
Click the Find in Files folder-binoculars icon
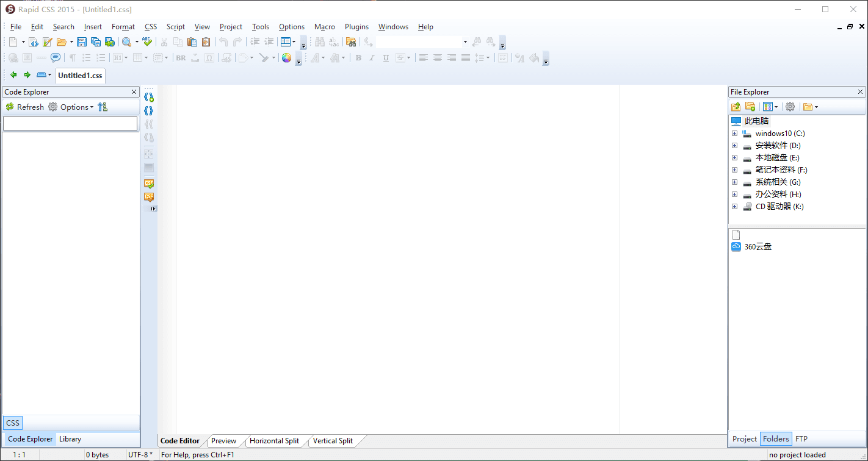(x=350, y=42)
